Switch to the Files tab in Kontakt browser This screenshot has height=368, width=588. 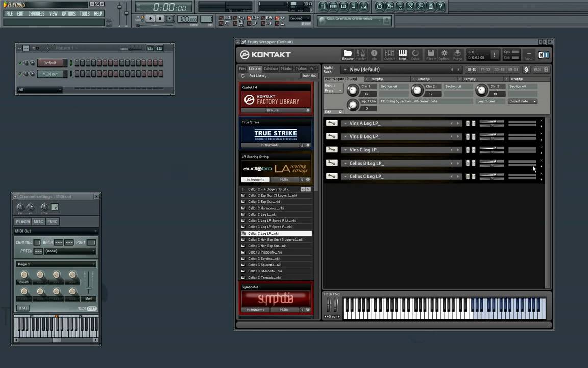point(242,68)
